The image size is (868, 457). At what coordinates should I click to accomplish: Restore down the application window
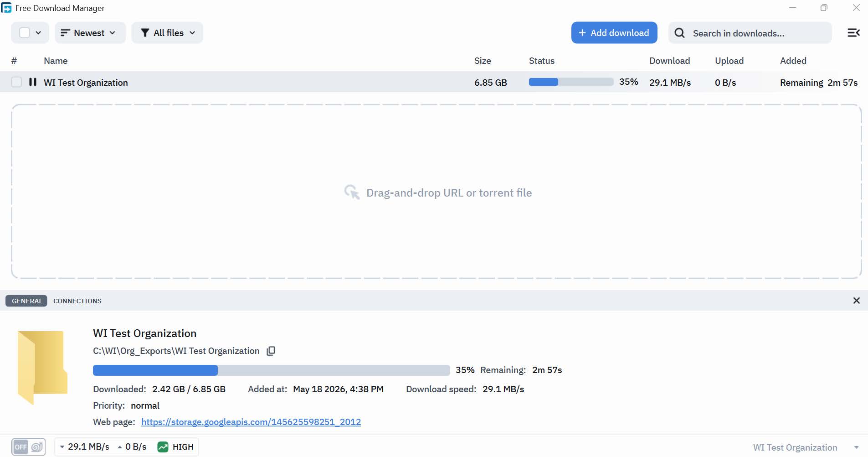tap(824, 8)
